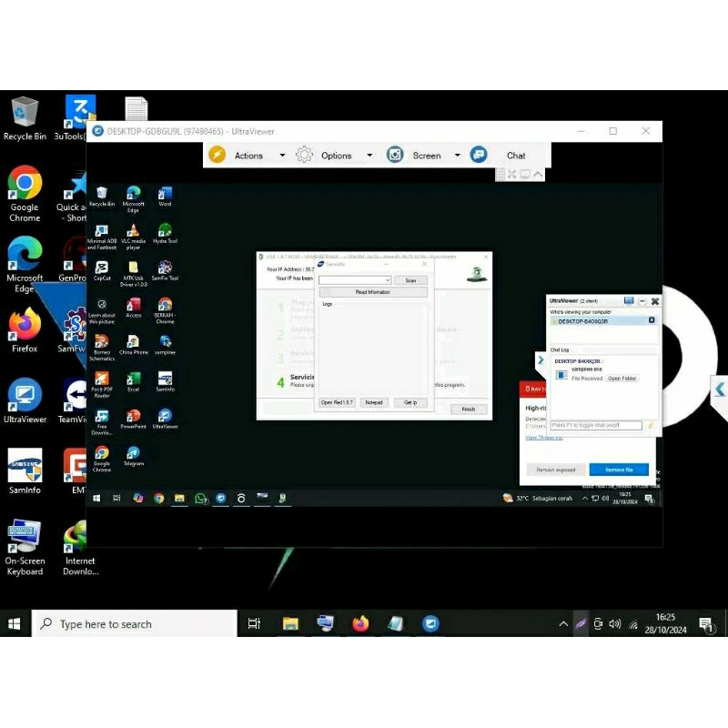Click the Scan button in ServisInfo
Image resolution: width=728 pixels, height=728 pixels.
(410, 279)
